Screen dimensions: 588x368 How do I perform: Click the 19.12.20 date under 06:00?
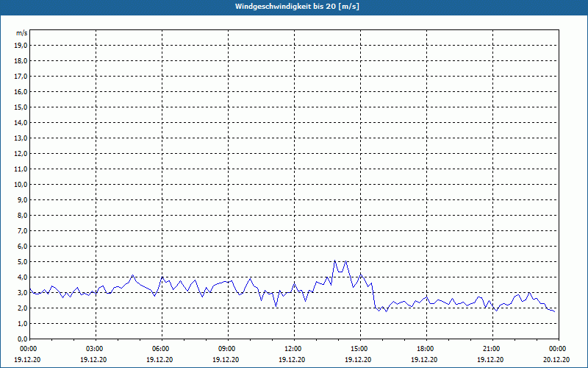(159, 360)
